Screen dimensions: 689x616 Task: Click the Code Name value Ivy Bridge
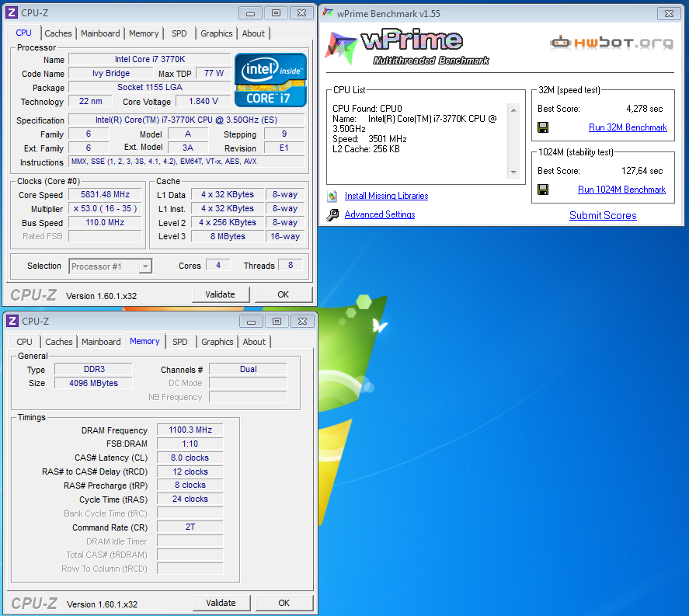tap(111, 73)
